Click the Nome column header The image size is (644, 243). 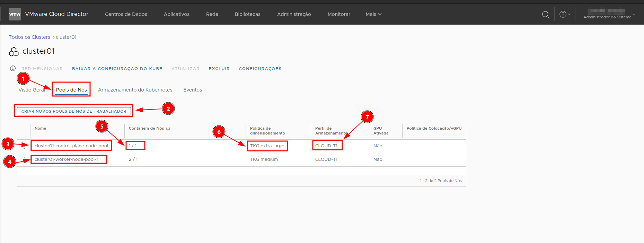click(40, 128)
